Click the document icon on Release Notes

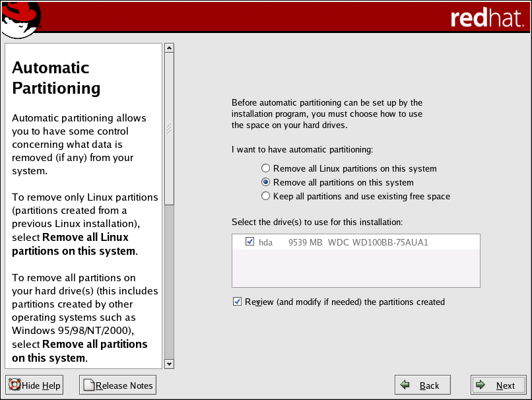tap(88, 385)
